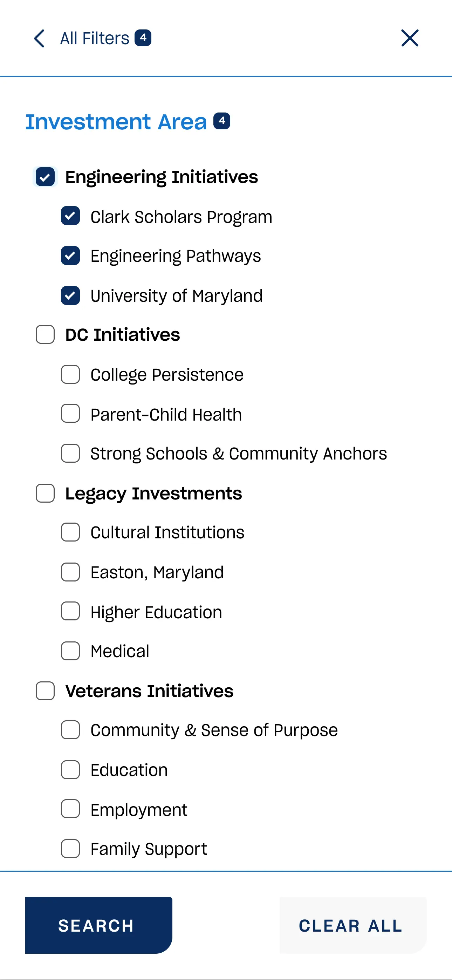Click the filter count badge beside All Filters
The height and width of the screenshot is (980, 452).
point(143,38)
